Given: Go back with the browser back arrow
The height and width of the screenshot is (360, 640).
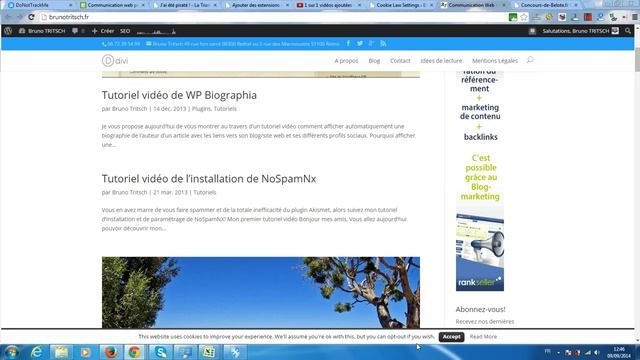Looking at the screenshot, I should tap(9, 17).
